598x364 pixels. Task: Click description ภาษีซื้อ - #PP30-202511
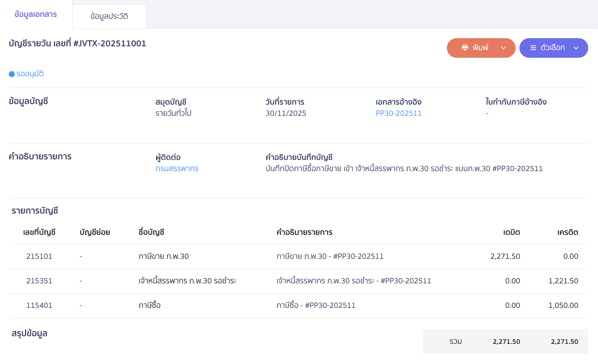click(x=316, y=305)
